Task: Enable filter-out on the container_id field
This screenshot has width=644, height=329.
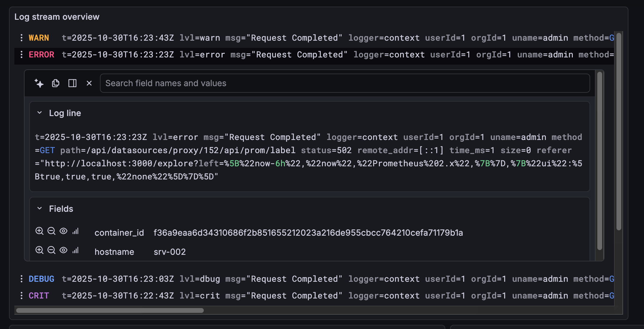Action: 51,231
